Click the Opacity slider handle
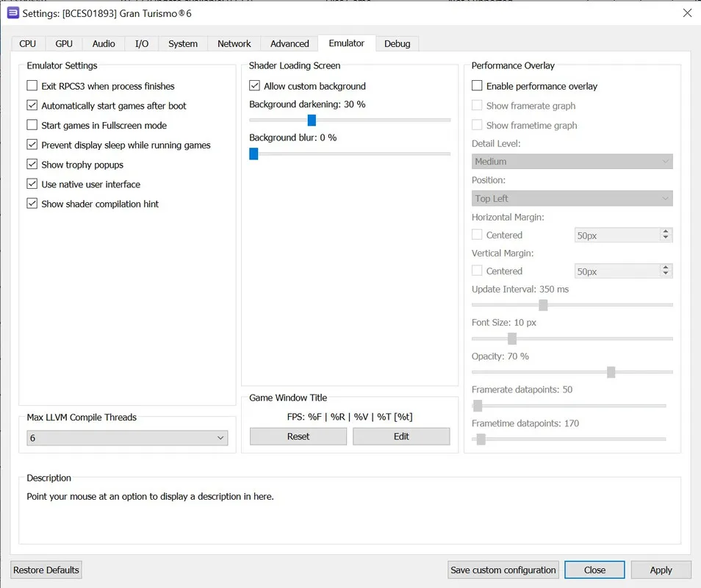The width and height of the screenshot is (701, 588). pyautogui.click(x=611, y=372)
